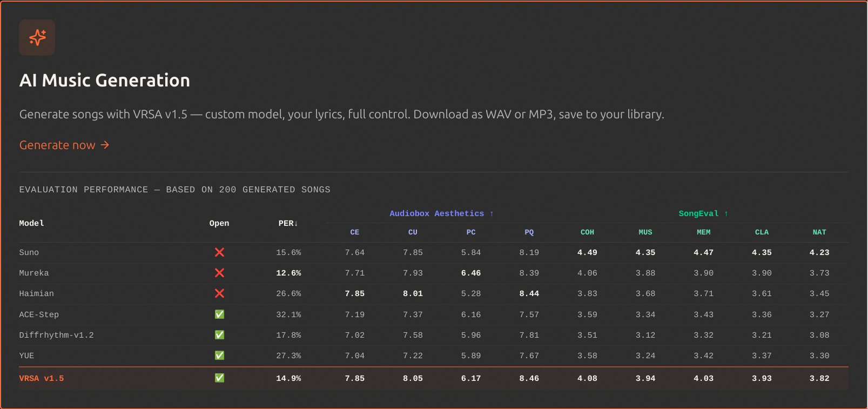Click the MEM column header
Viewport: 868px width, 409px height.
click(x=704, y=232)
